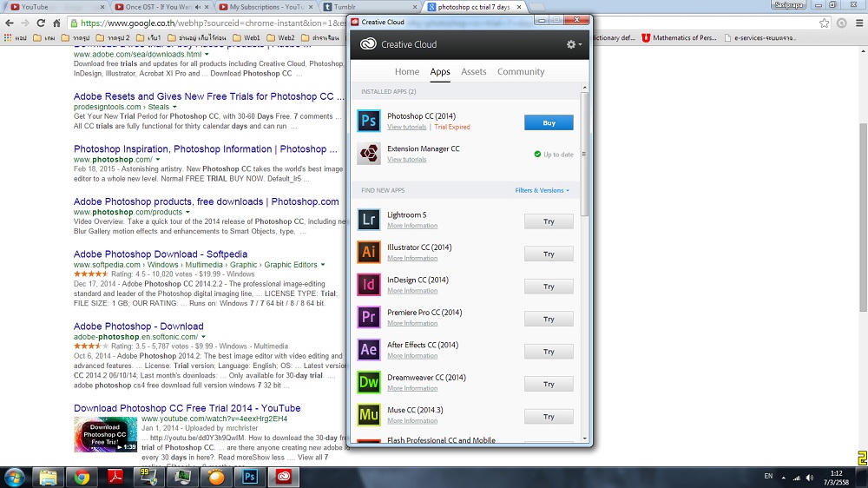Click the volume speaker tray icon

point(809,478)
